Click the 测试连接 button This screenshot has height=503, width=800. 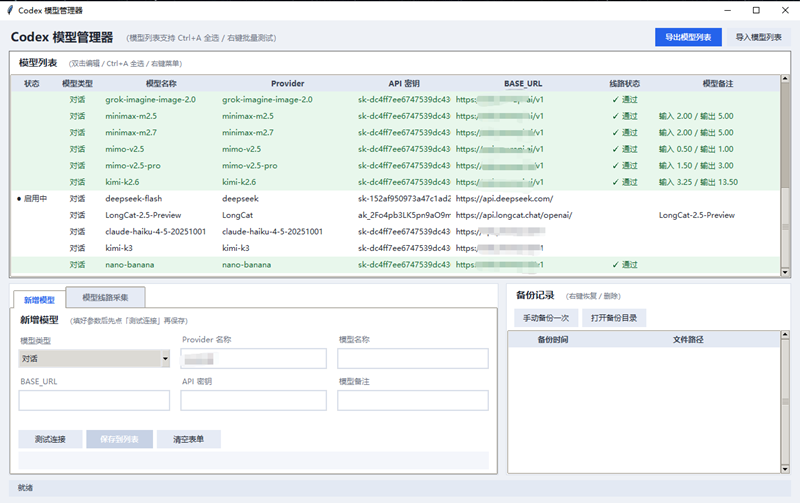click(50, 439)
